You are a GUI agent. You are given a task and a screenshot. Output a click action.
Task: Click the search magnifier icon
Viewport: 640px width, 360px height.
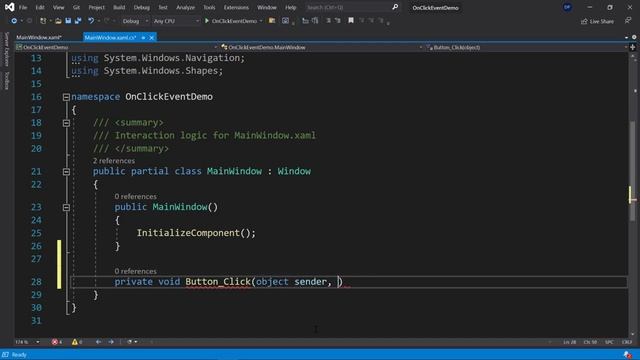(395, 7)
